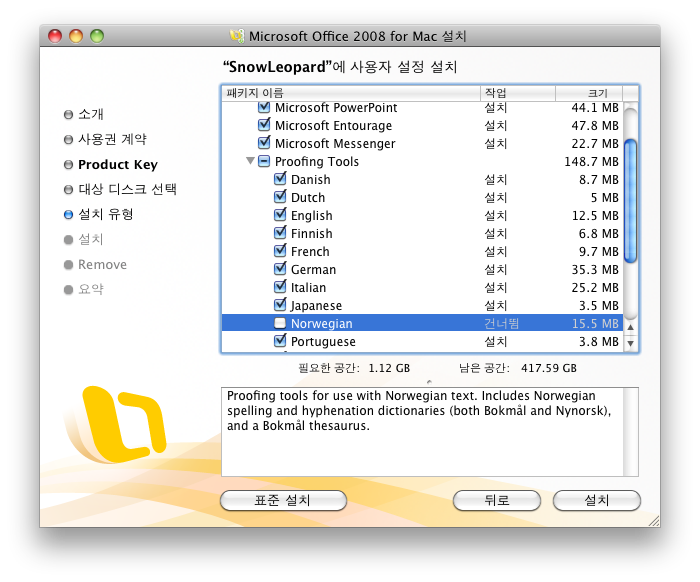Click the split-pane divider handle dot

coord(429,382)
